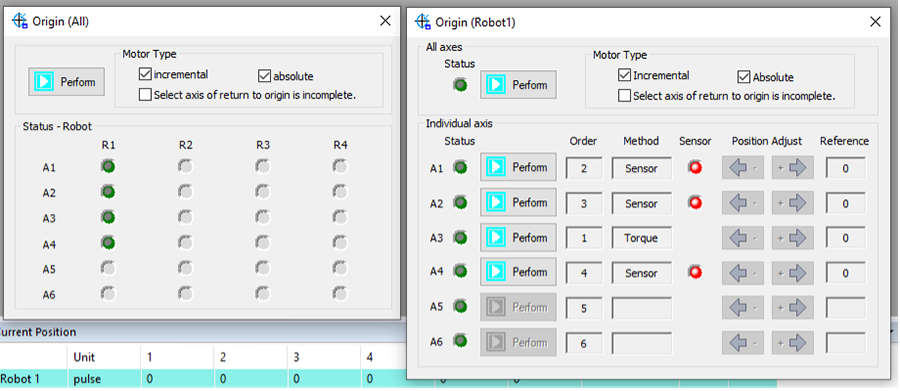The image size is (900, 391).
Task: Click the R1 A1 status LED in Origin (All)
Action: tap(108, 167)
